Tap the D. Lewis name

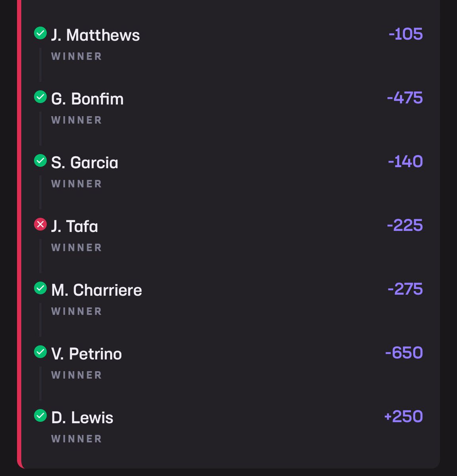tap(82, 418)
